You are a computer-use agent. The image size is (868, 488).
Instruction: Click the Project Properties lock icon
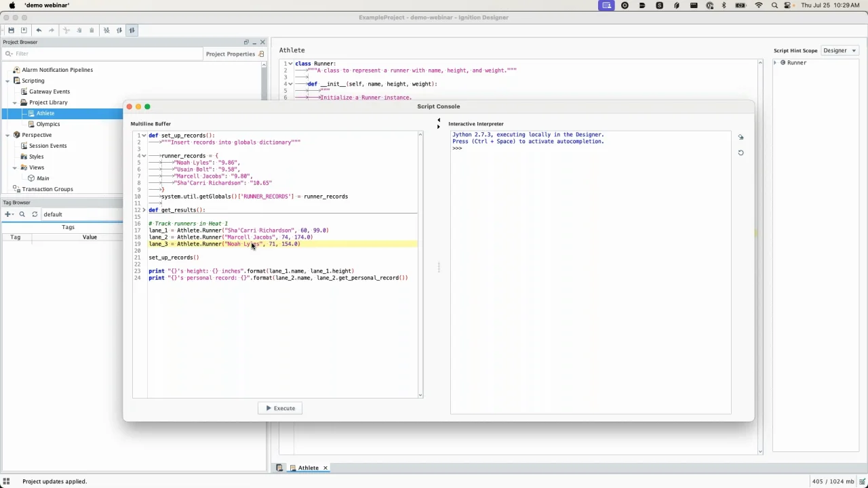point(262,54)
